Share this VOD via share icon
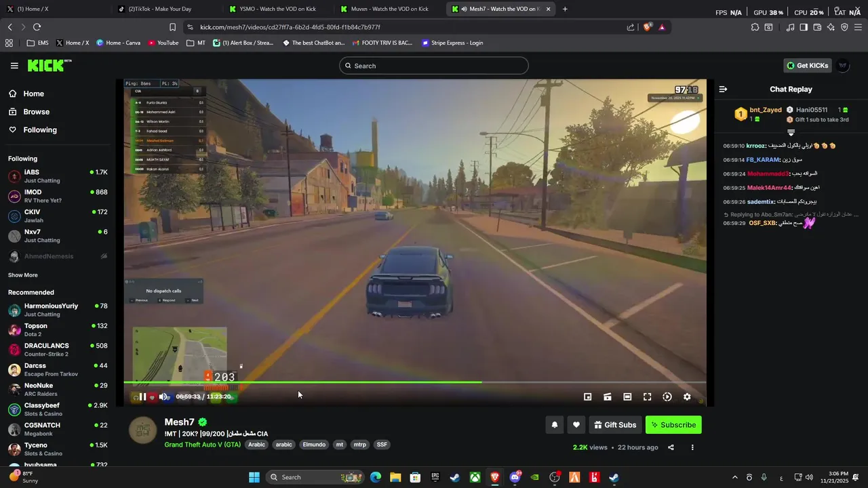Screen dimensions: 868x488 (x=671, y=447)
